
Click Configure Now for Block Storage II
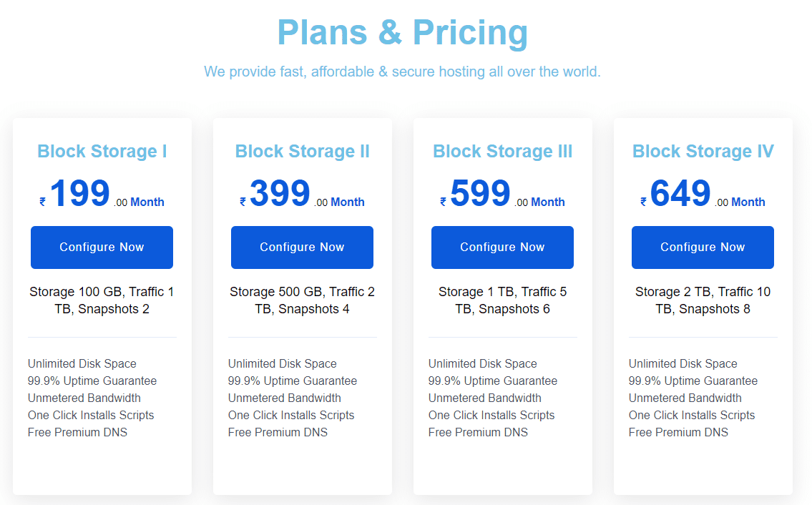302,247
